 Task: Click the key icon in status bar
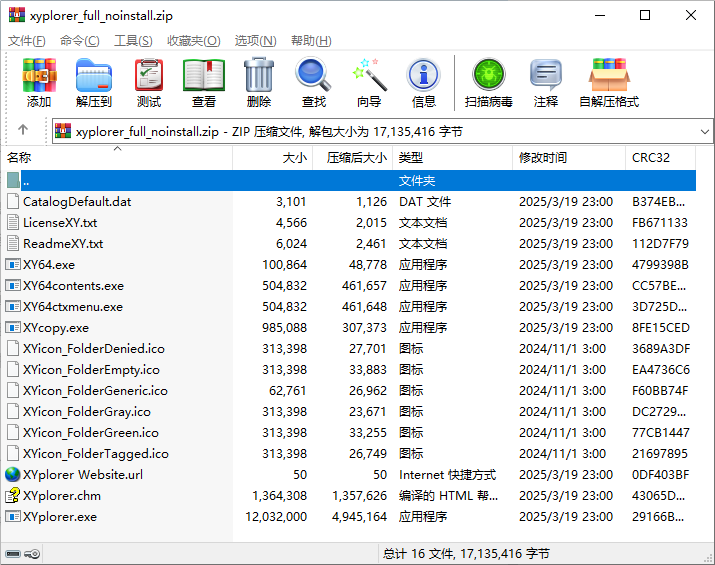(x=32, y=554)
